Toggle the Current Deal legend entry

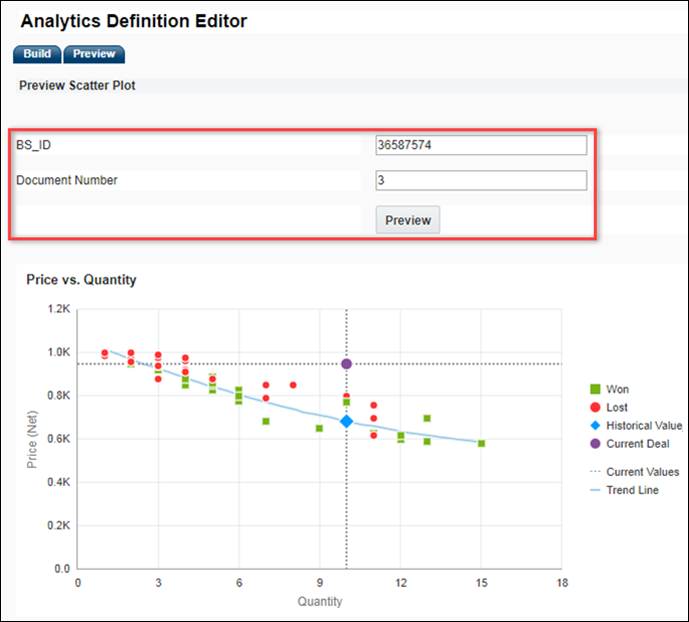point(630,444)
